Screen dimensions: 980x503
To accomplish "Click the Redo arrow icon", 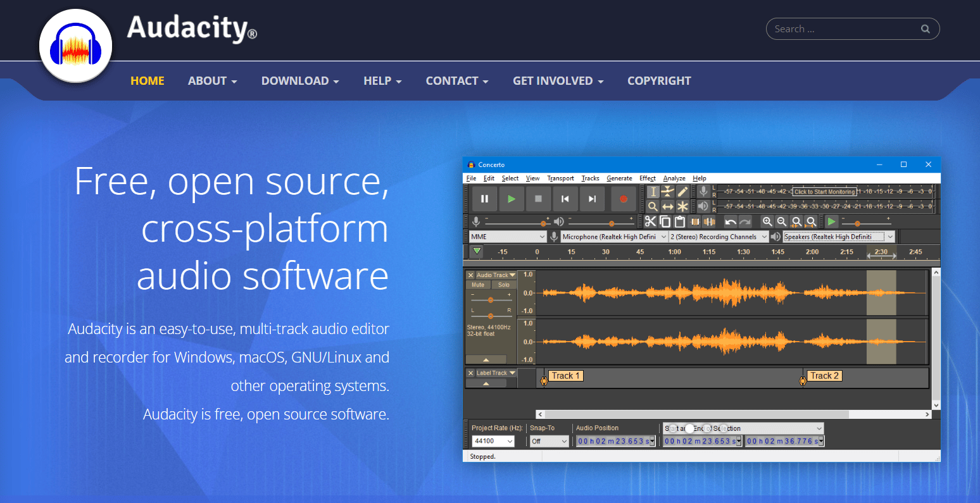I will point(745,221).
